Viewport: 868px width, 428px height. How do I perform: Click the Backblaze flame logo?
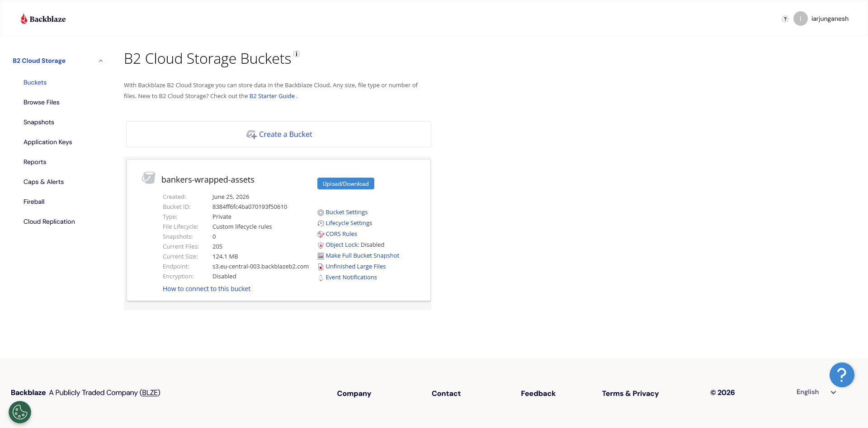[24, 19]
